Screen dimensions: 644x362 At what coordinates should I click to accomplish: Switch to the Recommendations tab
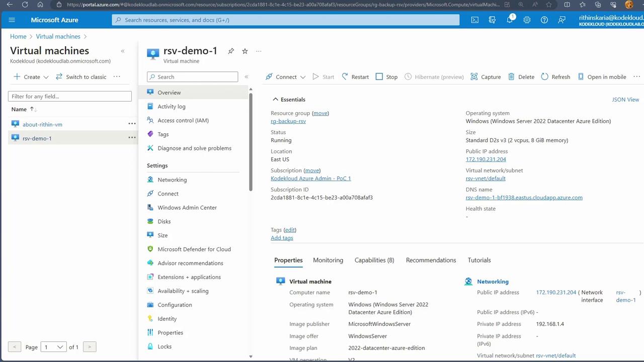431,260
